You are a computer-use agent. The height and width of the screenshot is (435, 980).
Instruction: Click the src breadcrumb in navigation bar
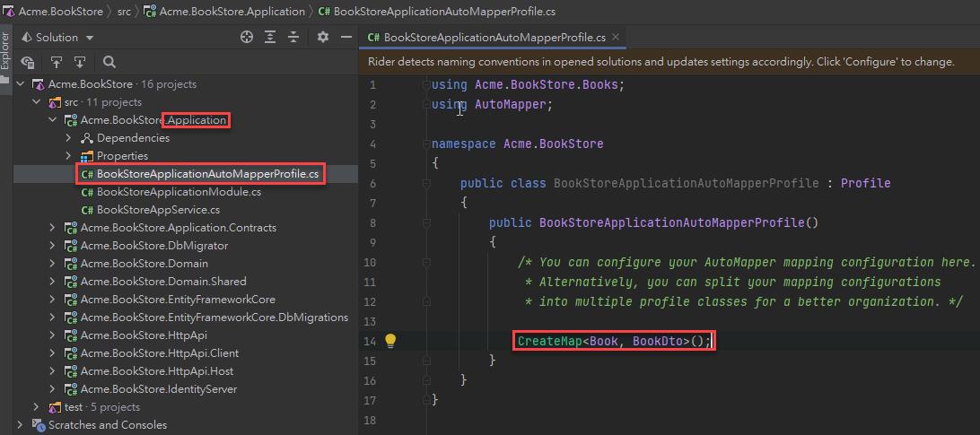(x=125, y=12)
